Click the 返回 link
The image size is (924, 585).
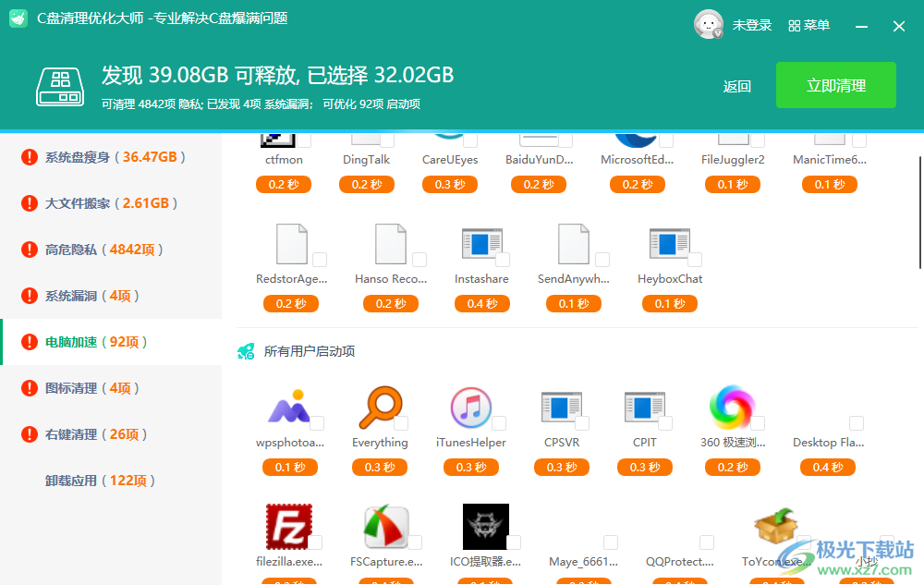point(736,85)
